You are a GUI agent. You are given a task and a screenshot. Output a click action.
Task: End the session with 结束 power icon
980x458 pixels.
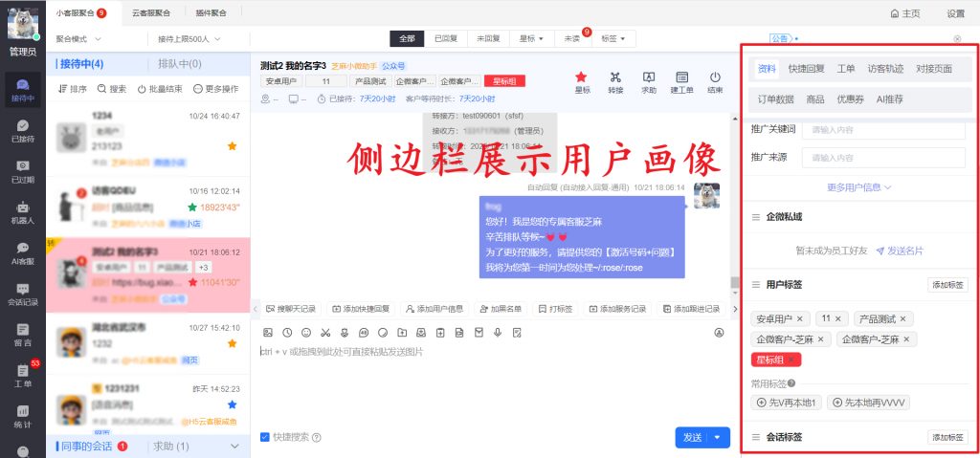pos(715,81)
